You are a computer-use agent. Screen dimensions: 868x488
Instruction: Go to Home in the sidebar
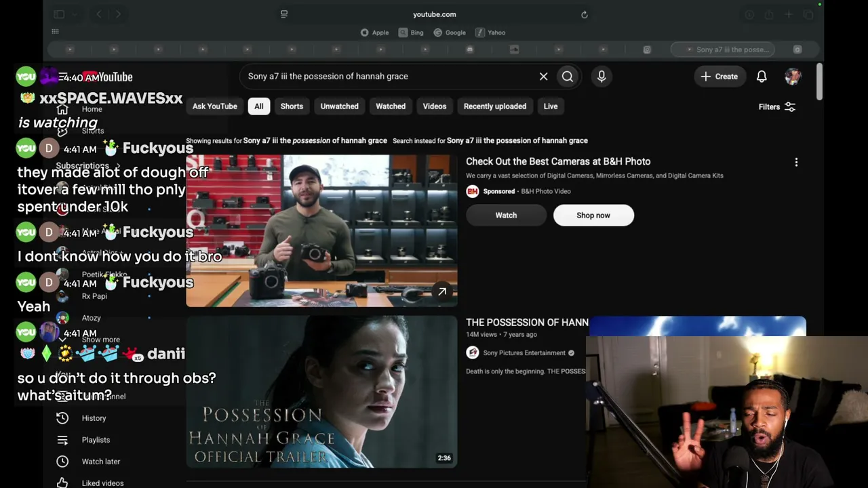pyautogui.click(x=92, y=109)
